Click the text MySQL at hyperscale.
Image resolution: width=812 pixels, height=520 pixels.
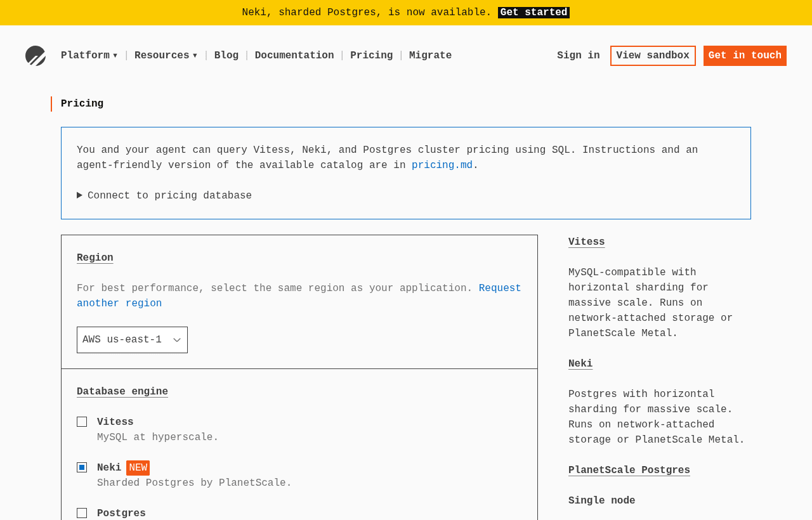(158, 438)
